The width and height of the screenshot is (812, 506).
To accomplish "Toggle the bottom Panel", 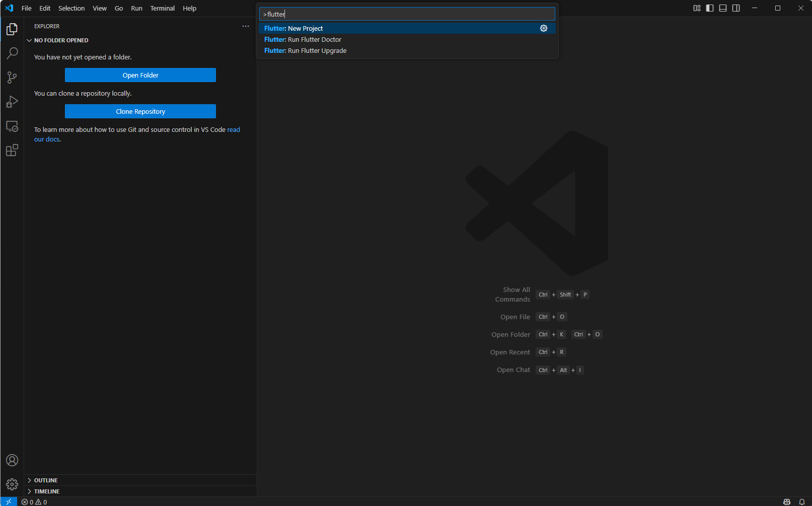I will pos(723,8).
